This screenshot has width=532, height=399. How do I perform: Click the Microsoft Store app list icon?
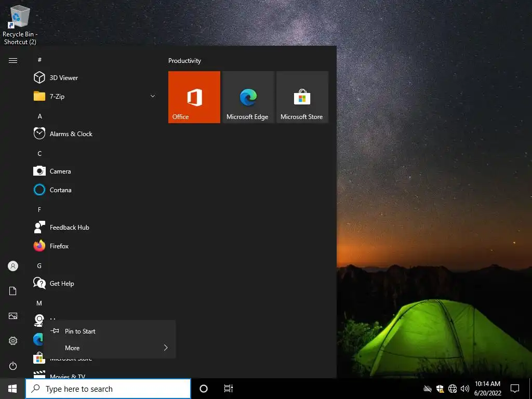(x=39, y=358)
